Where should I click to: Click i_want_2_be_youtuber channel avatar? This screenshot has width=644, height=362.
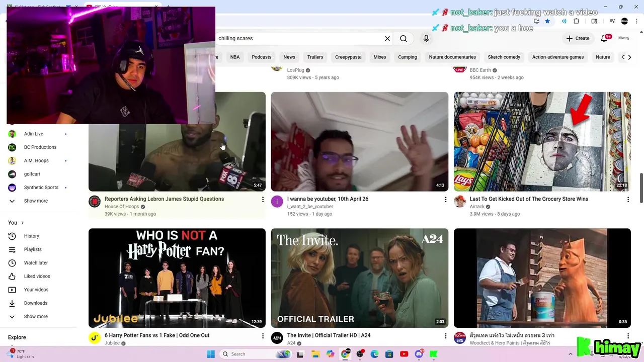(277, 202)
